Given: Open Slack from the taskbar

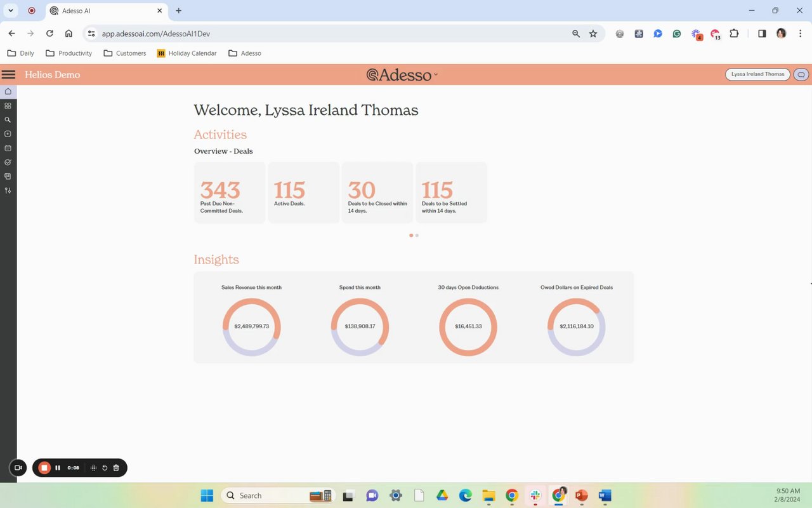Looking at the screenshot, I should click(x=535, y=495).
